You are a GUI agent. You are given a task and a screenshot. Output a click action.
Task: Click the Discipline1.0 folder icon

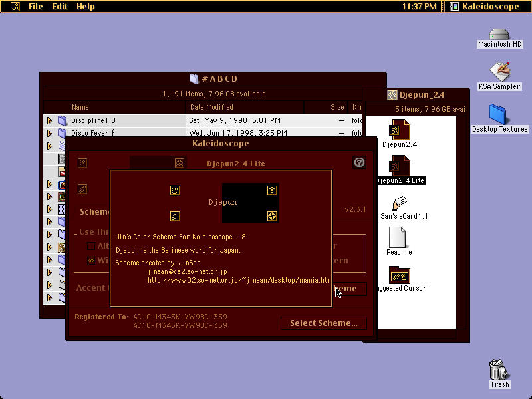tap(62, 120)
